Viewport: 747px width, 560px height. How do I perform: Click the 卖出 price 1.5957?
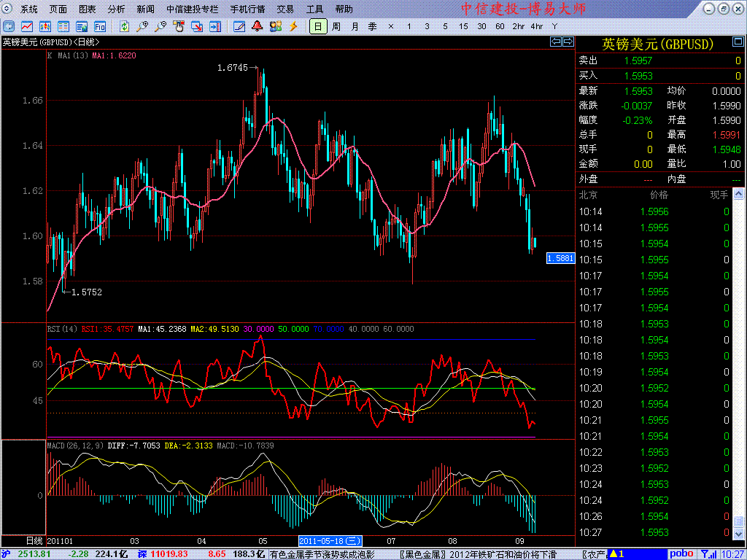(638, 61)
